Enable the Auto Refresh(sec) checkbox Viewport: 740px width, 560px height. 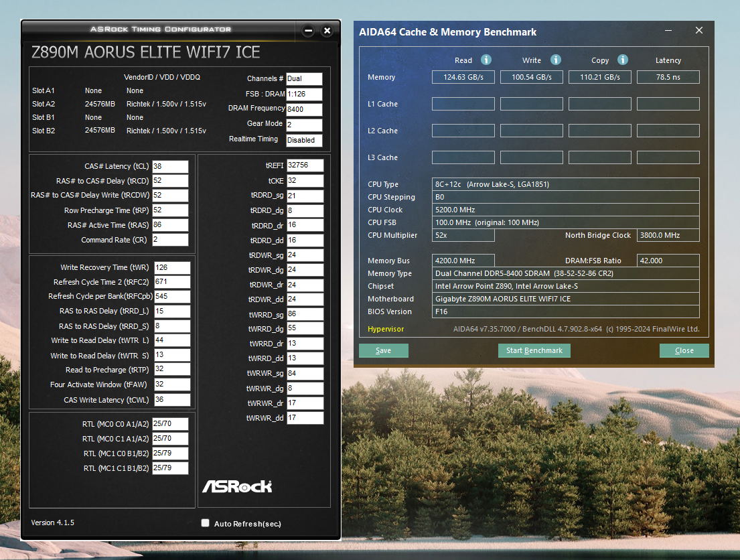[206, 522]
